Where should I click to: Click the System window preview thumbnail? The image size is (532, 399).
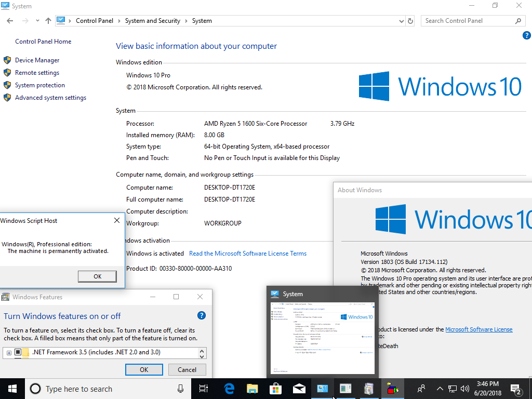click(323, 338)
